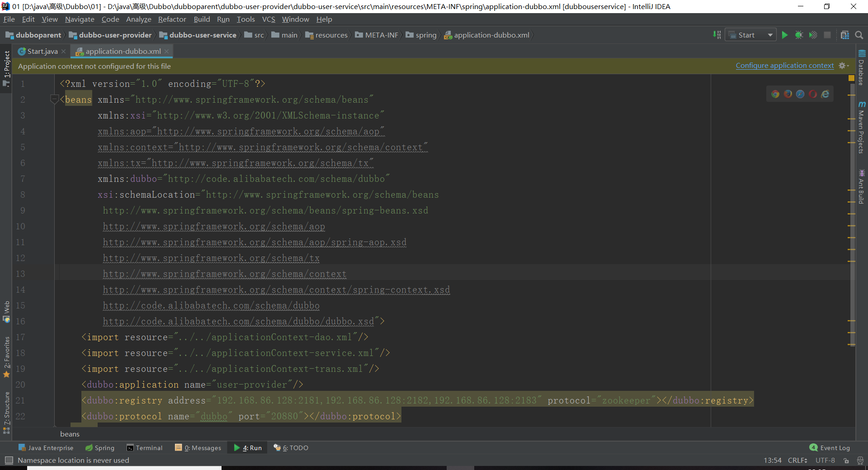Viewport: 868px width, 470px height.
Task: Open the Project Structure dialog
Action: click(x=844, y=35)
